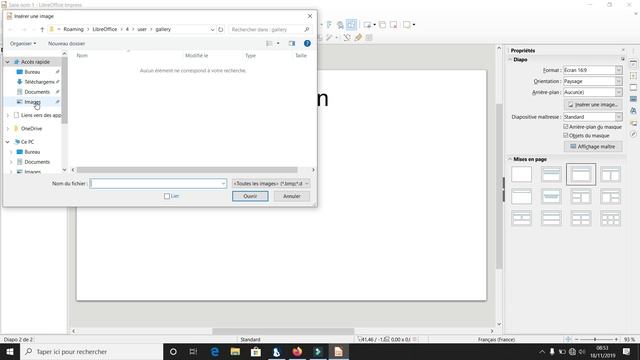This screenshot has height=360, width=640.
Task: Collapse the Accès rapide tree node
Action: [x=7, y=62]
